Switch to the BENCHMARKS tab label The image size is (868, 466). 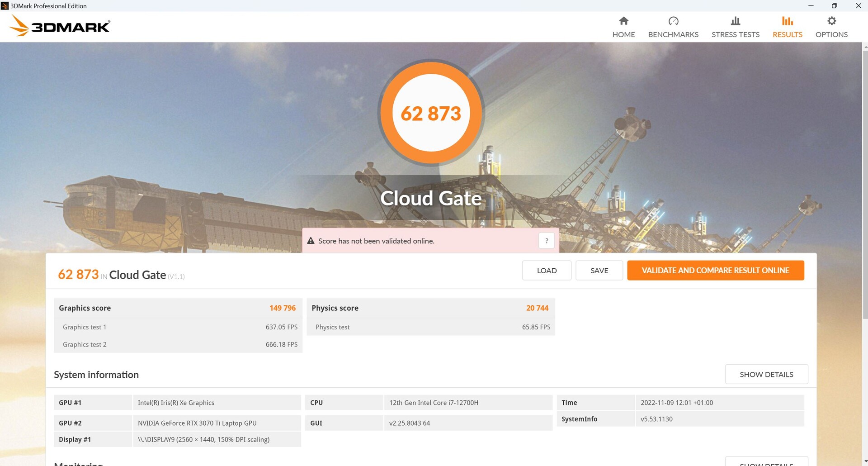[673, 34]
